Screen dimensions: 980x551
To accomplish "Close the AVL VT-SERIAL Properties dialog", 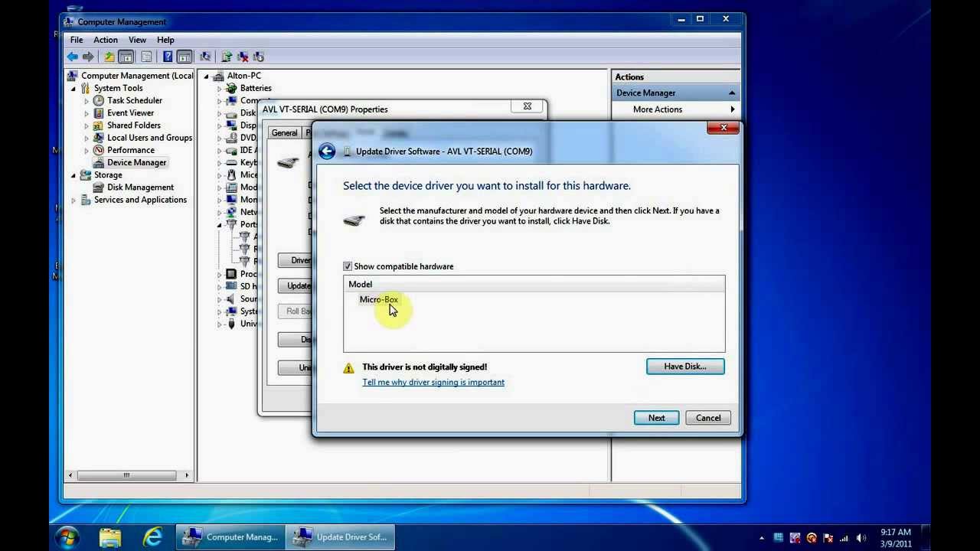I will (528, 106).
